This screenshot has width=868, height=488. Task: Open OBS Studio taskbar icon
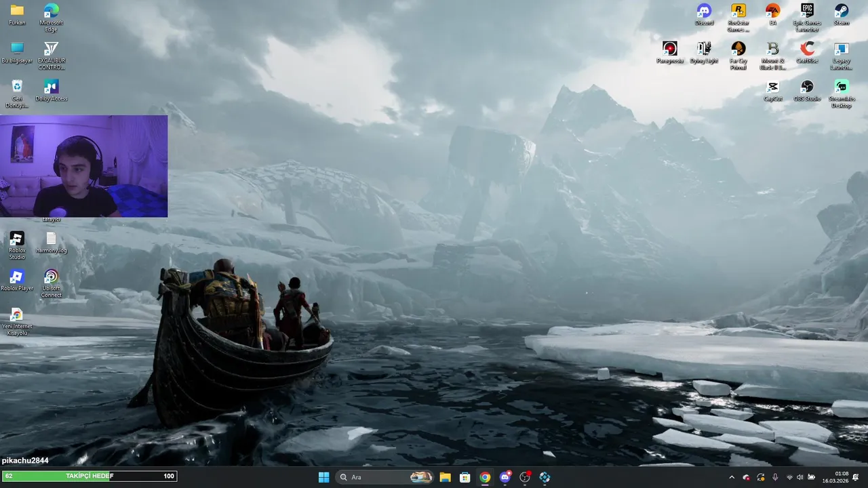(x=525, y=477)
